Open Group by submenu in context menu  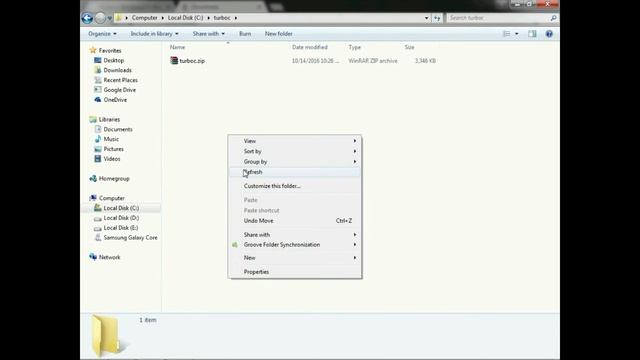pos(295,162)
